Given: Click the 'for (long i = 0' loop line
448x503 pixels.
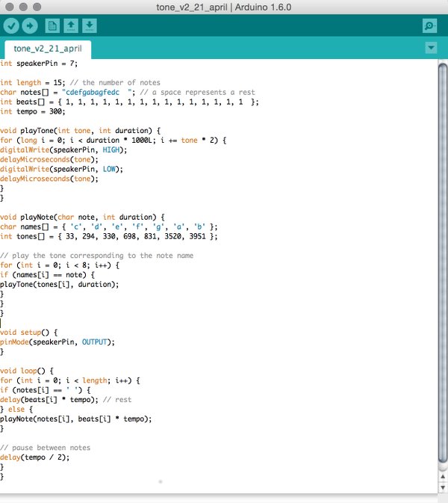Looking at the screenshot, I should [x=113, y=141].
